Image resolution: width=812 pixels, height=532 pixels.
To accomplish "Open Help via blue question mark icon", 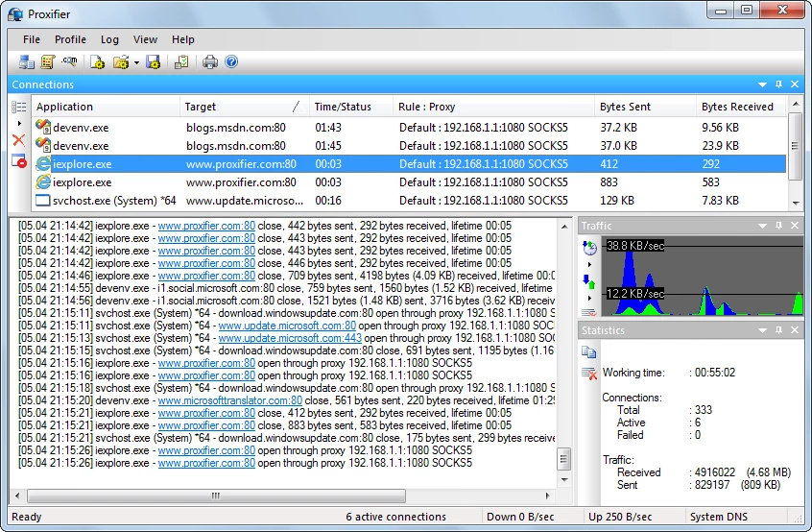I will 231,62.
